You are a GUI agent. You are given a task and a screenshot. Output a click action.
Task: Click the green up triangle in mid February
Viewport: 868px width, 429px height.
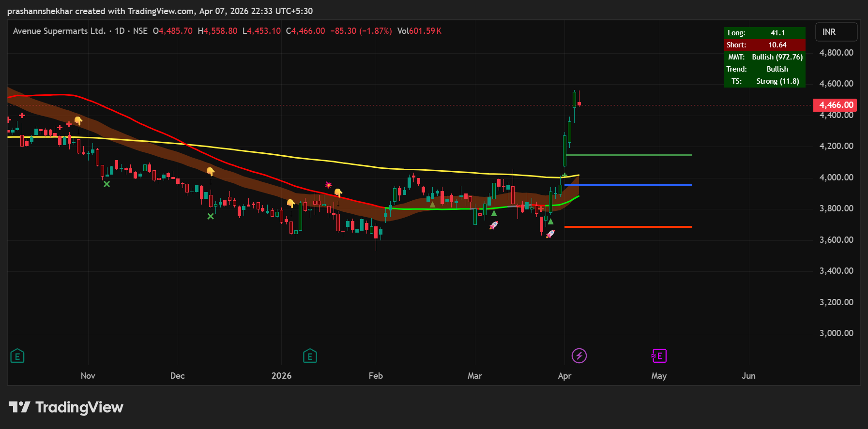coord(432,205)
